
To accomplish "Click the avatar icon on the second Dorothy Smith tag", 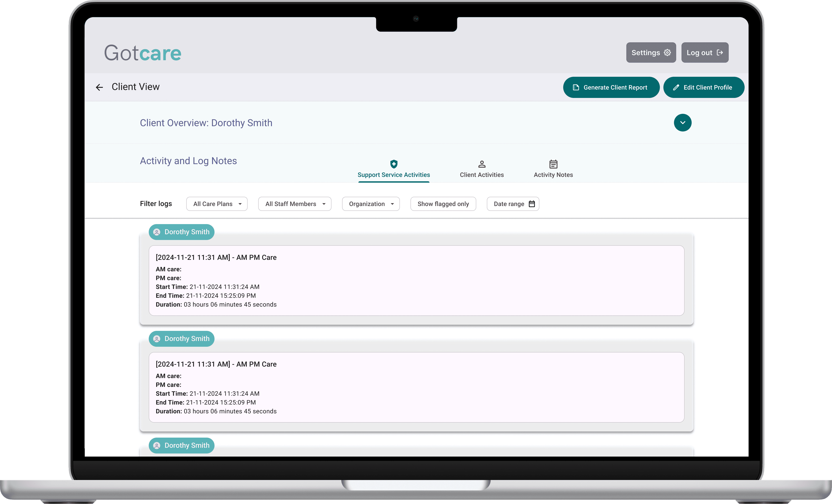I will [157, 339].
